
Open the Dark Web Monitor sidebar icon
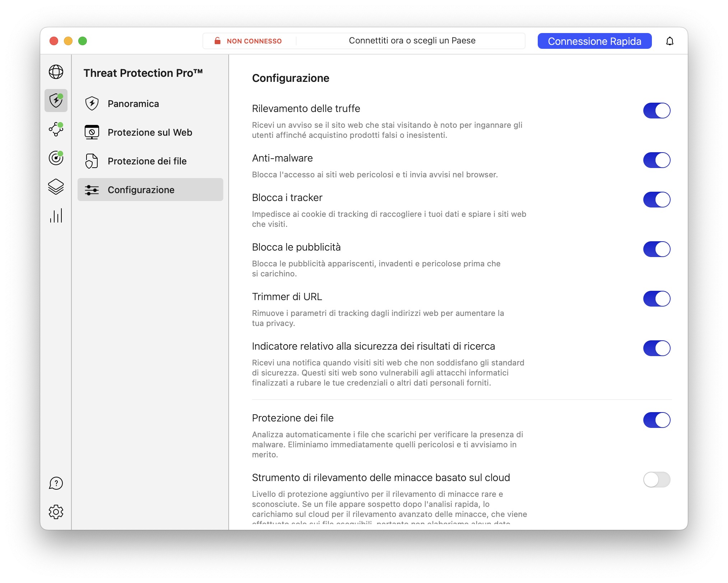(x=56, y=158)
